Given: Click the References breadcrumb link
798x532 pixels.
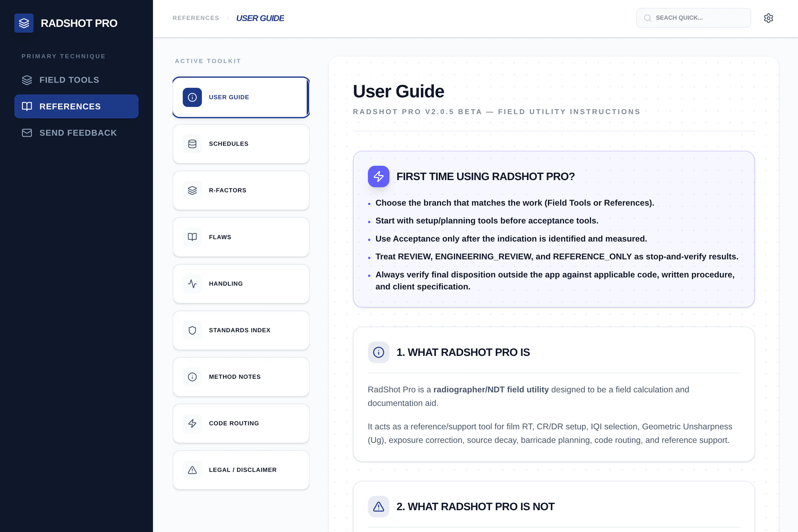Looking at the screenshot, I should (196, 18).
